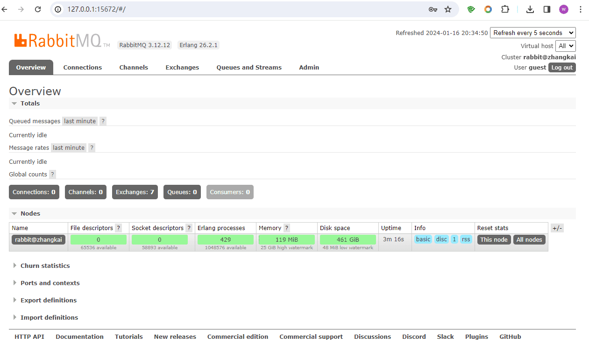Switch to the Exchanges tab

[x=182, y=67]
